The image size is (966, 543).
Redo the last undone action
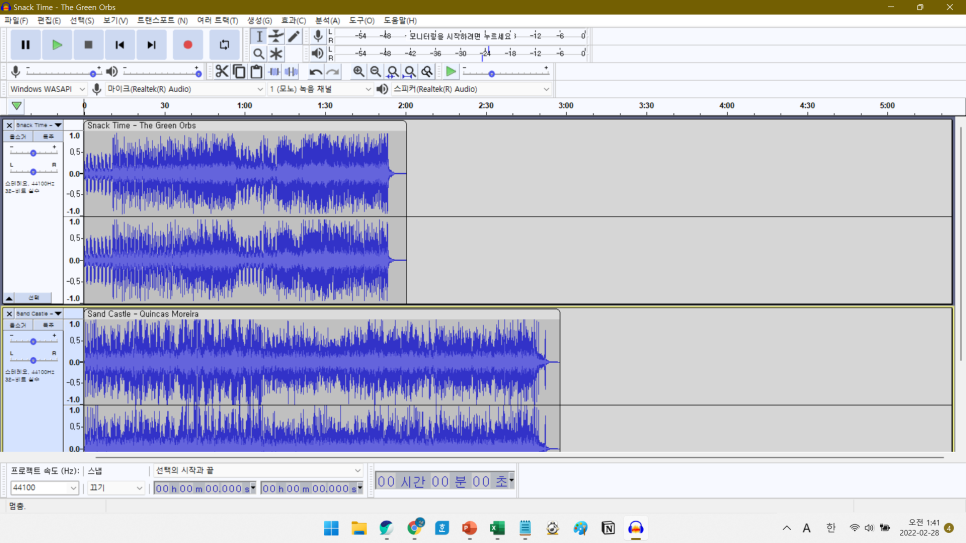point(333,71)
